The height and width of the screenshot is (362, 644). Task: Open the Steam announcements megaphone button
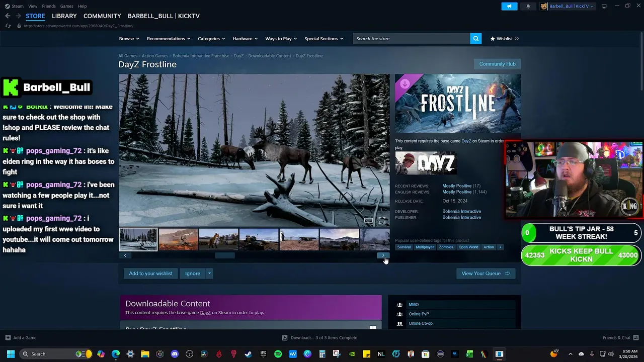coord(509,6)
